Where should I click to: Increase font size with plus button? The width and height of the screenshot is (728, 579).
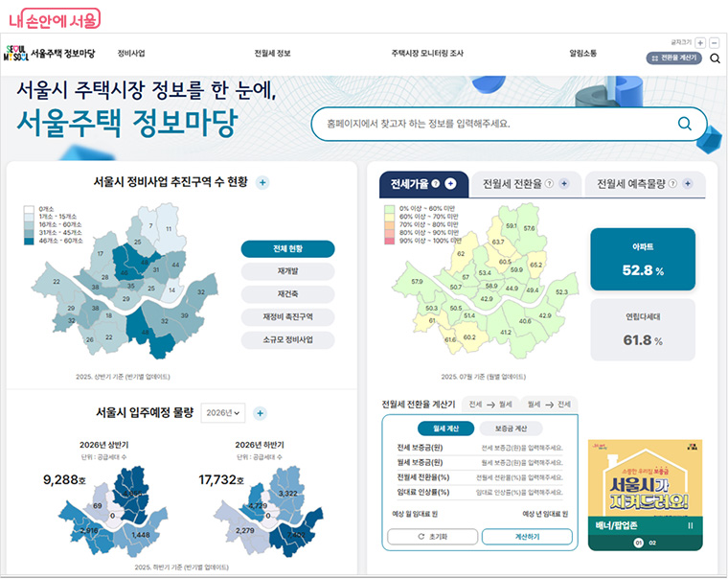tap(700, 43)
